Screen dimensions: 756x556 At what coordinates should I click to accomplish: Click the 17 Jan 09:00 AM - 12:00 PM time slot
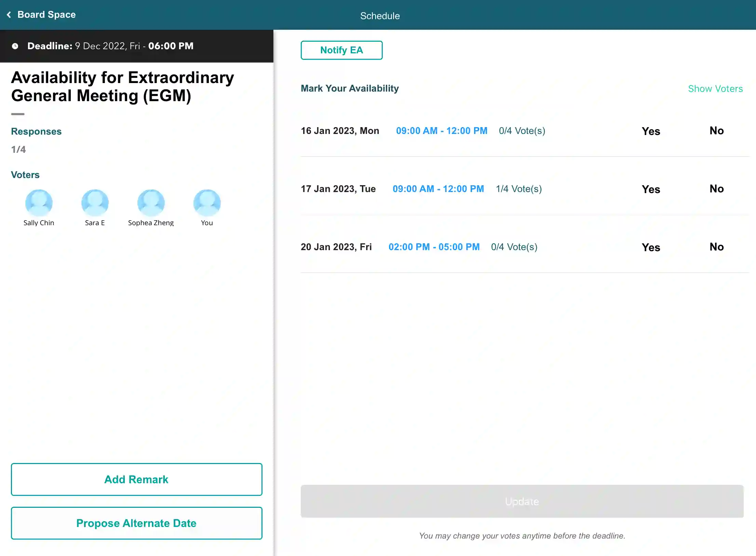tap(438, 189)
